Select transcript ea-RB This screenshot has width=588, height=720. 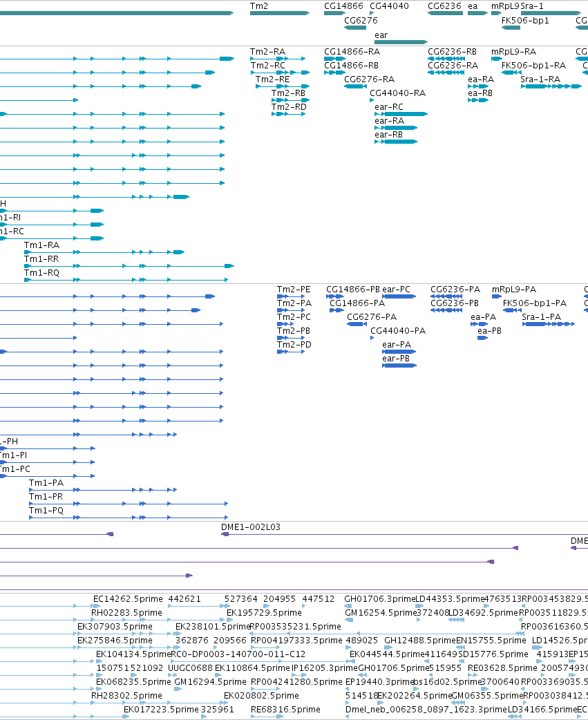pyautogui.click(x=478, y=100)
